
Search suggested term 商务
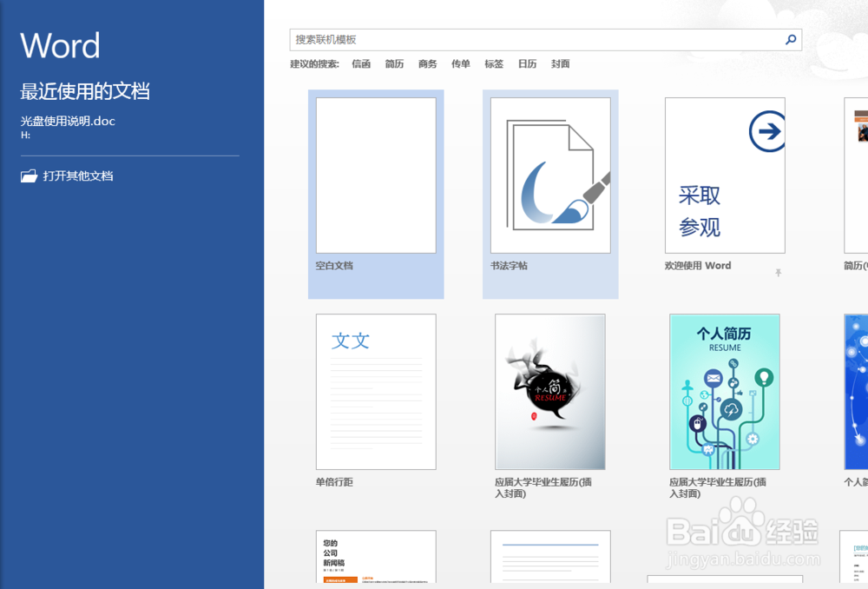click(x=427, y=63)
